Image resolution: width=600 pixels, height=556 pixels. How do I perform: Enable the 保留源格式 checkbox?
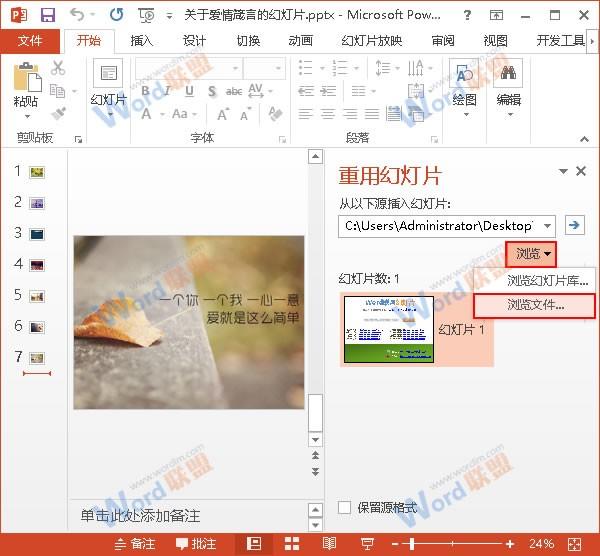pos(344,507)
